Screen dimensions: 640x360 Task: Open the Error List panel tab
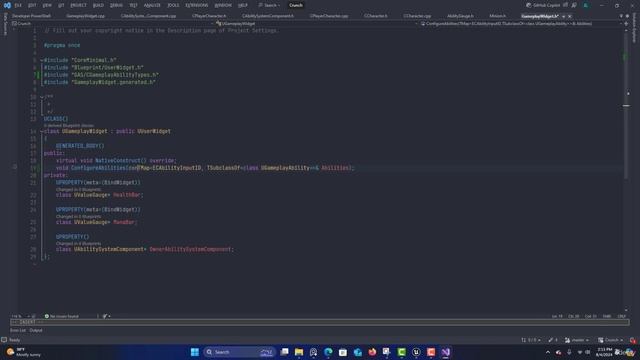pyautogui.click(x=18, y=330)
